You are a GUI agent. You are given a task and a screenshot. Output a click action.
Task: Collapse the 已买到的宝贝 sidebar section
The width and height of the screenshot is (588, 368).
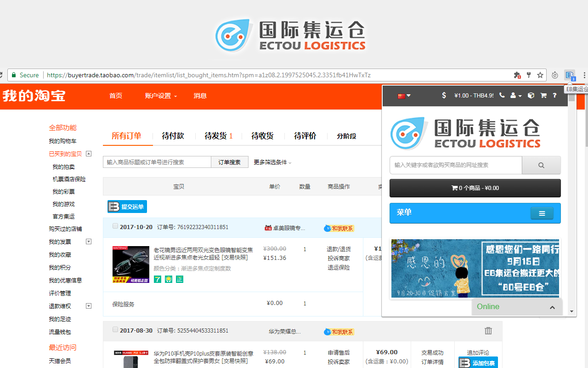pyautogui.click(x=89, y=154)
